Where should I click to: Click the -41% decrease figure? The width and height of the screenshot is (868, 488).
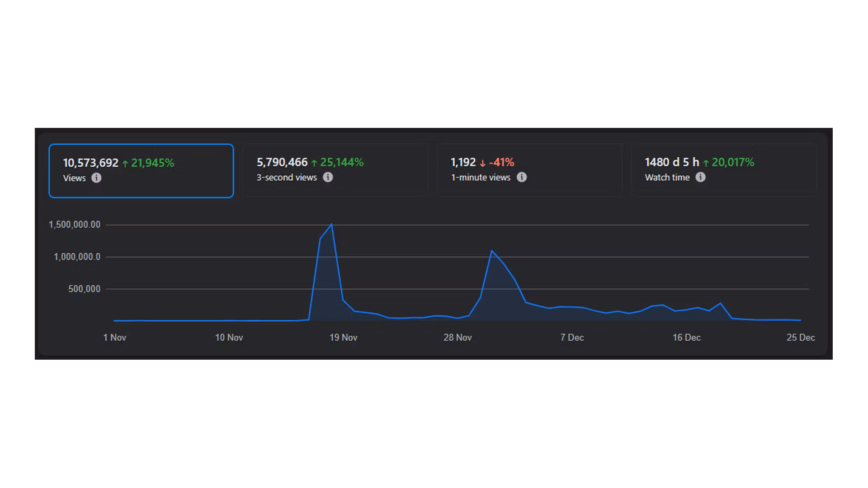coord(501,162)
